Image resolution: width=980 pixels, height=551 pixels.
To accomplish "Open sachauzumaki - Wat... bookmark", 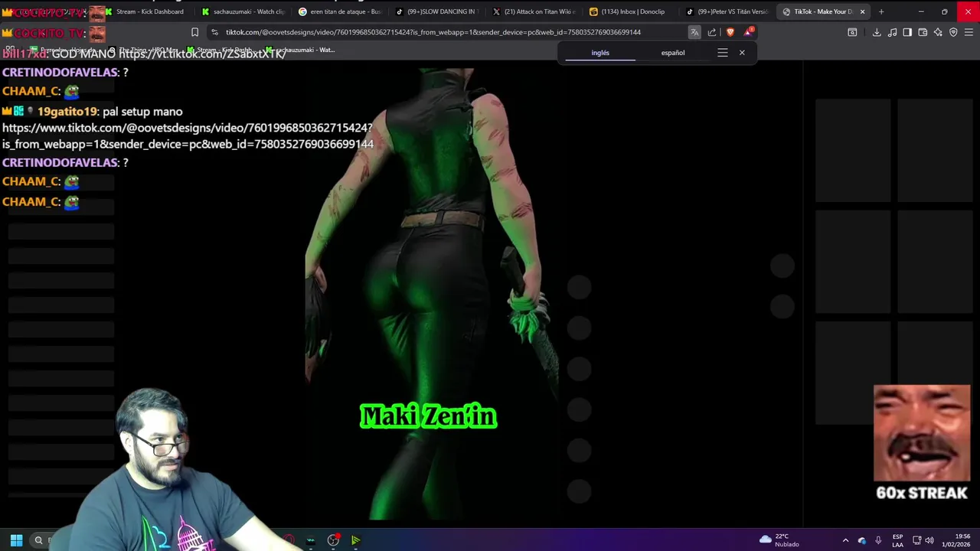I will (x=300, y=50).
